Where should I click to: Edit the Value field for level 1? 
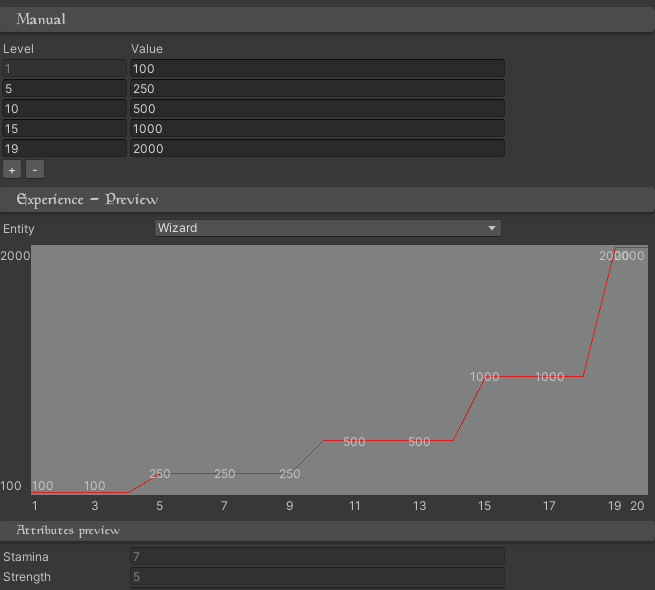(x=317, y=68)
